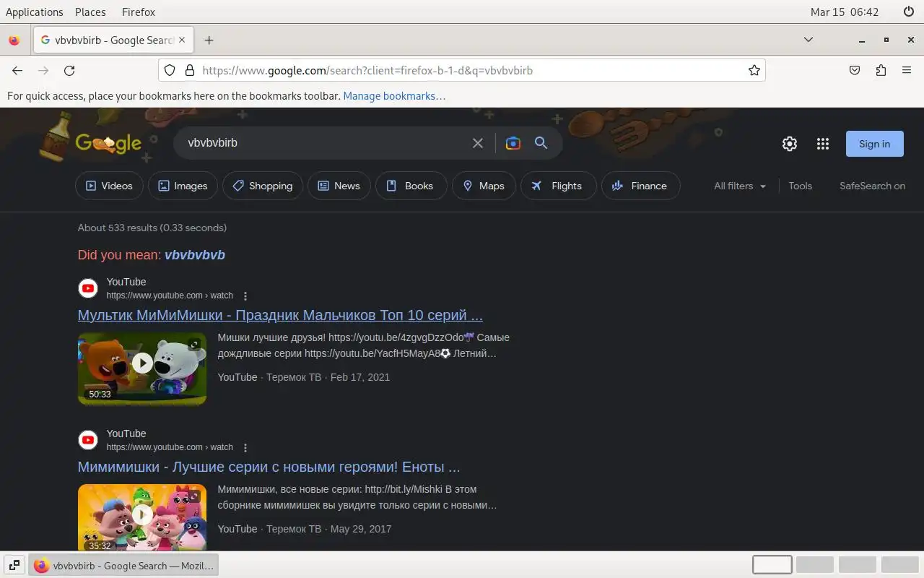Open Flights search filter
This screenshot has height=578, width=924.
559,186
